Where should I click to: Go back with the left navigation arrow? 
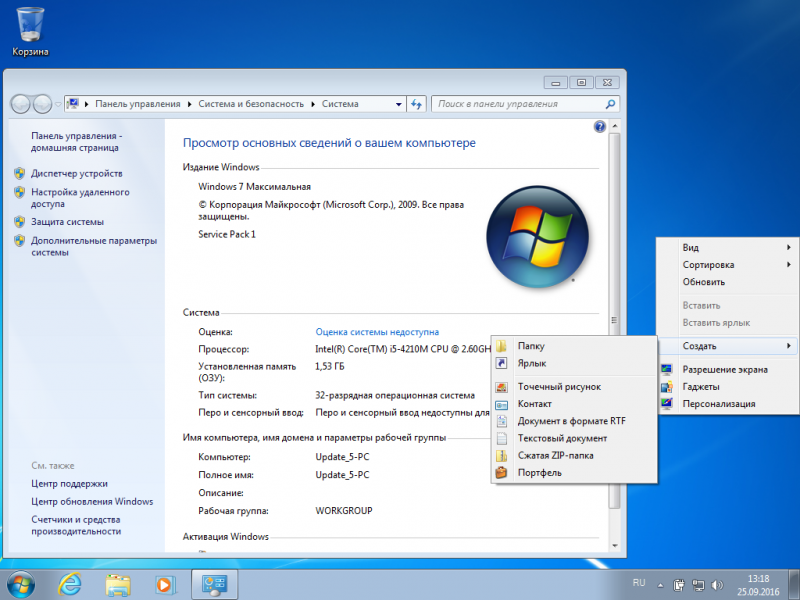point(21,104)
